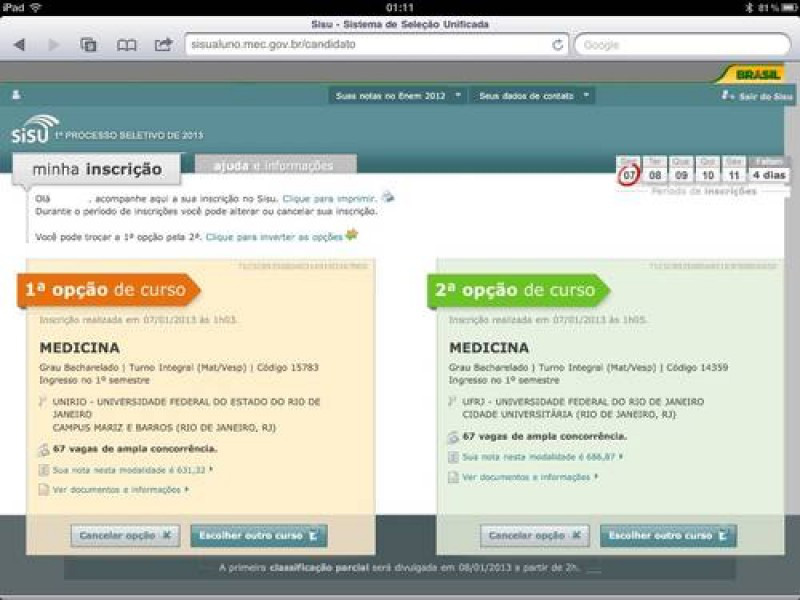
Task: Click document icon next to first Ver documentos
Action: coord(44,490)
